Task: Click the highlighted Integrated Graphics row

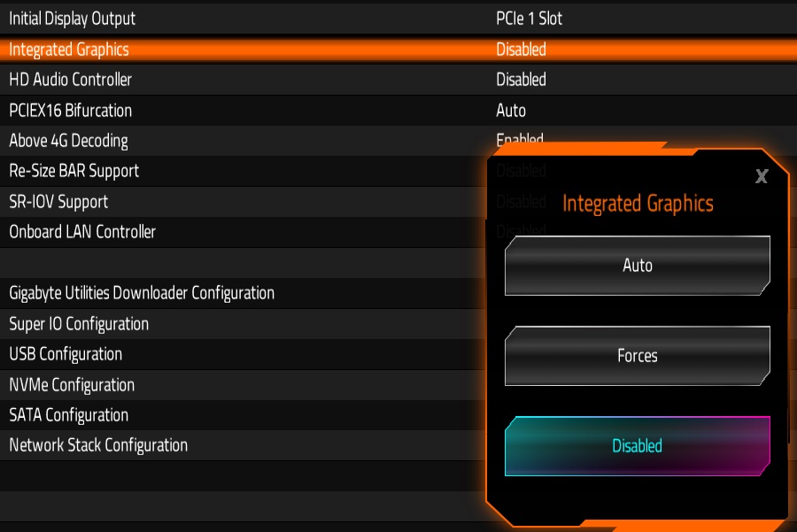Action: [69, 50]
